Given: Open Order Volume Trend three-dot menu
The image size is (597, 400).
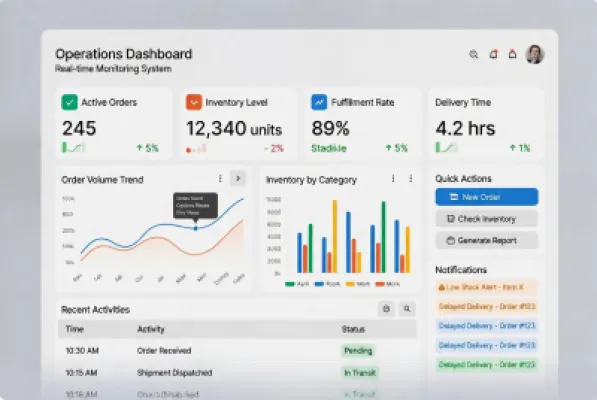Looking at the screenshot, I should [x=220, y=178].
